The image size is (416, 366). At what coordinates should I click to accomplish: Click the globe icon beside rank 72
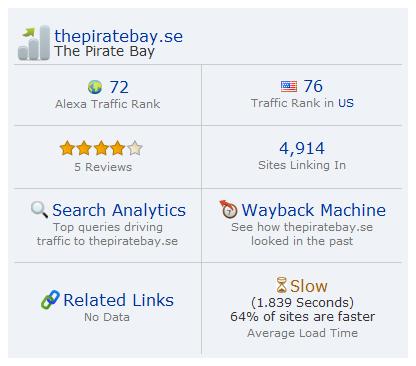(x=95, y=87)
